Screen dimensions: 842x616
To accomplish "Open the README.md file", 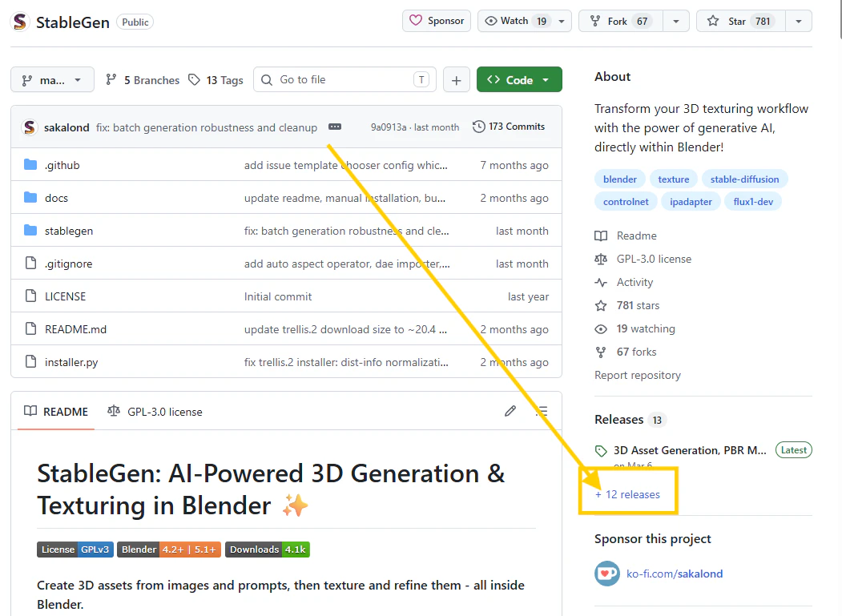I will (x=76, y=329).
